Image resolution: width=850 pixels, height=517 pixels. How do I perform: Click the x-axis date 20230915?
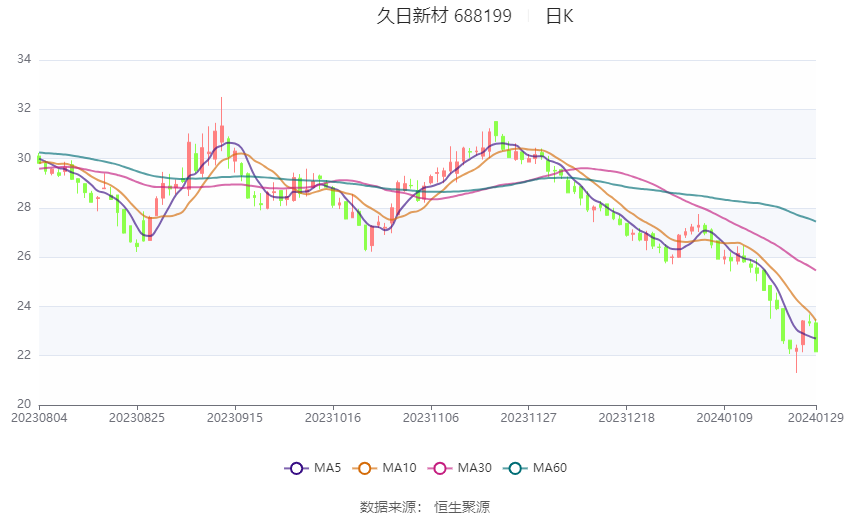[235, 418]
